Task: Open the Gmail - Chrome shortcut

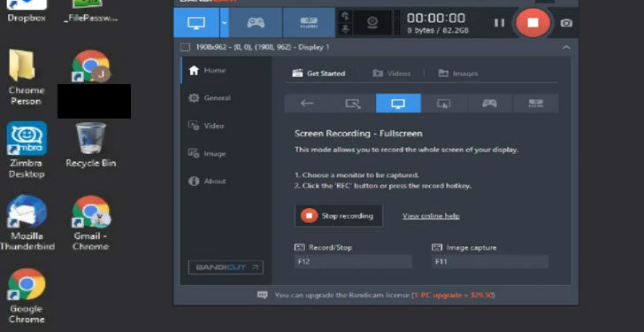Action: click(x=91, y=223)
